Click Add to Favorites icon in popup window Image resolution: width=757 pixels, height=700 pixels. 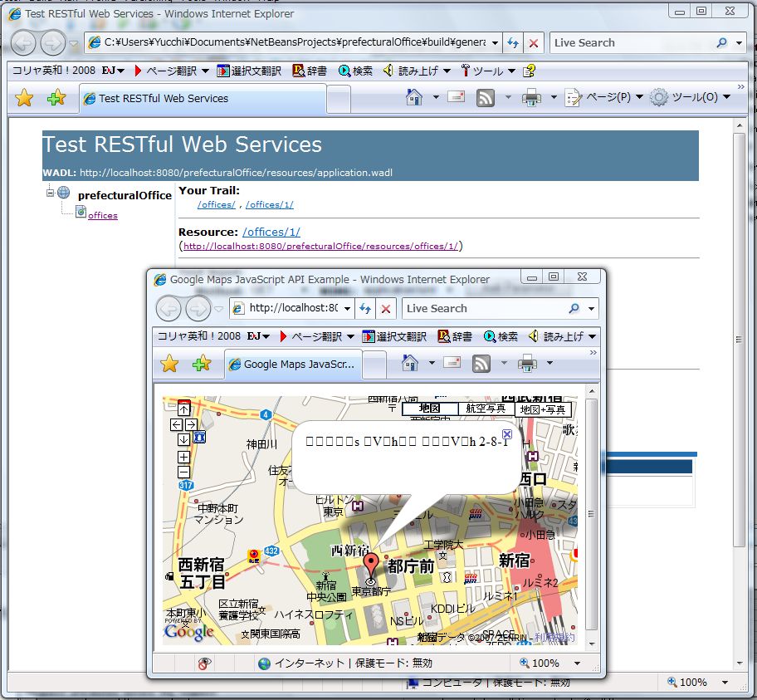(x=201, y=364)
